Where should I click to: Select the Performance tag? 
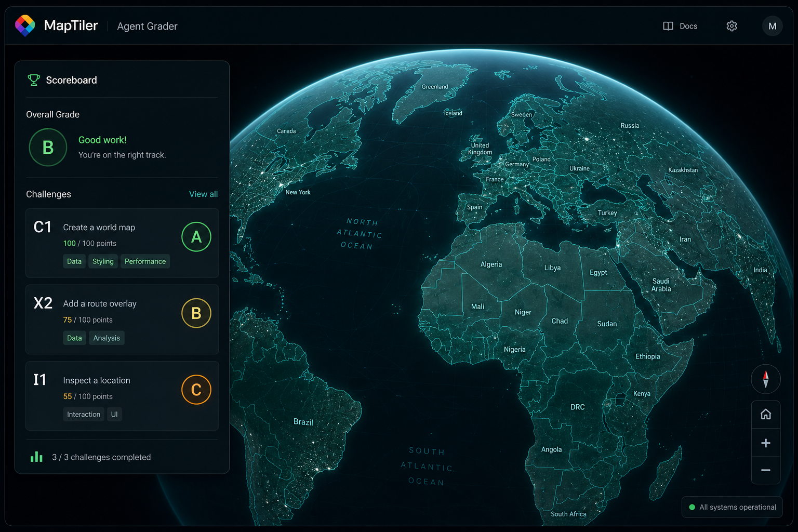[145, 261]
